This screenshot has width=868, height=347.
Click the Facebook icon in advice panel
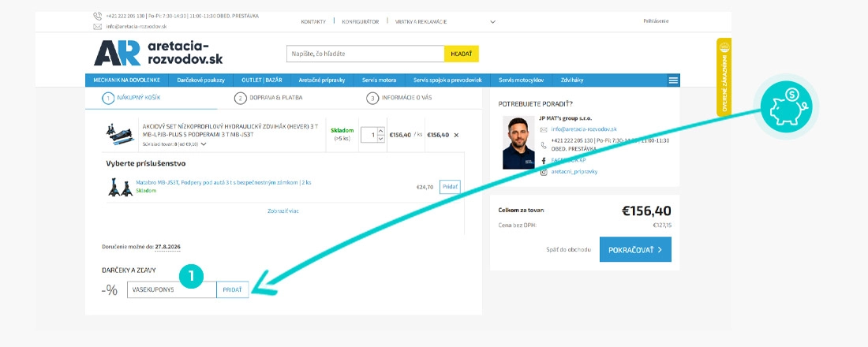pos(544,160)
